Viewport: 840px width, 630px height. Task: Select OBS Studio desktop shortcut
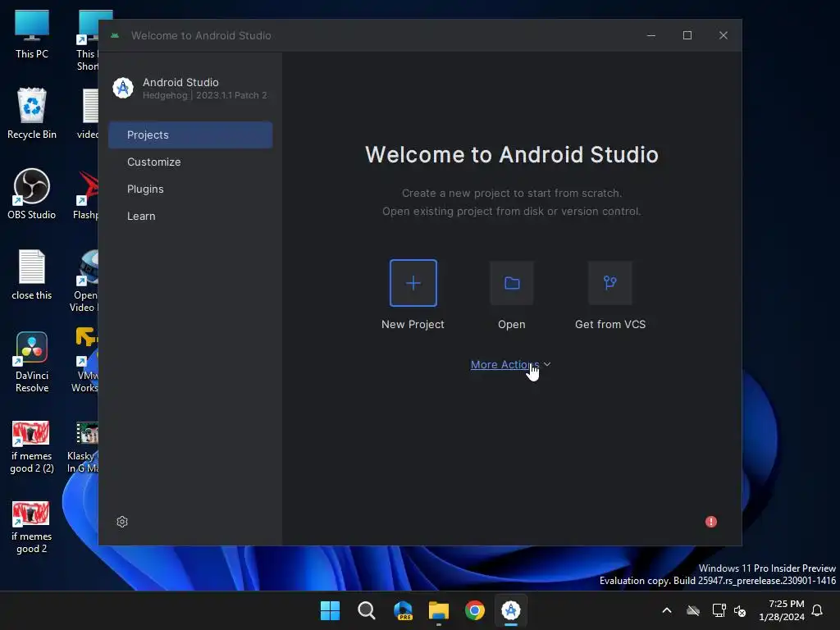(32, 194)
